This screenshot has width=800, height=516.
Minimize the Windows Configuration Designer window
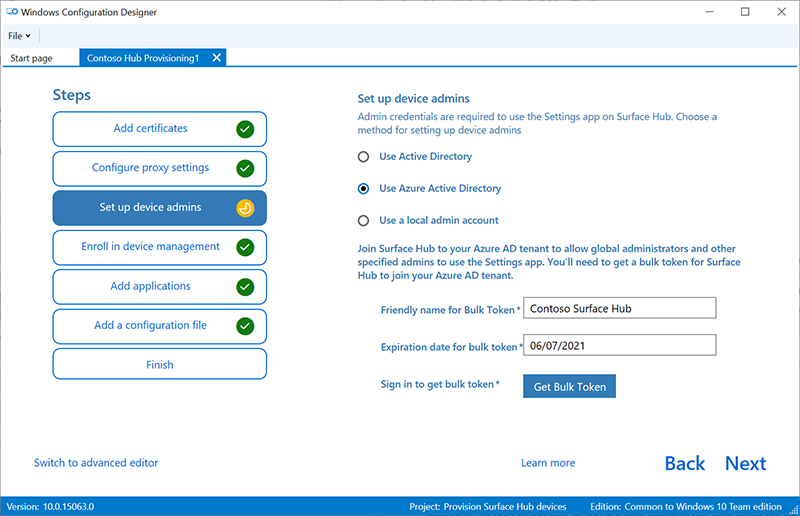click(709, 12)
